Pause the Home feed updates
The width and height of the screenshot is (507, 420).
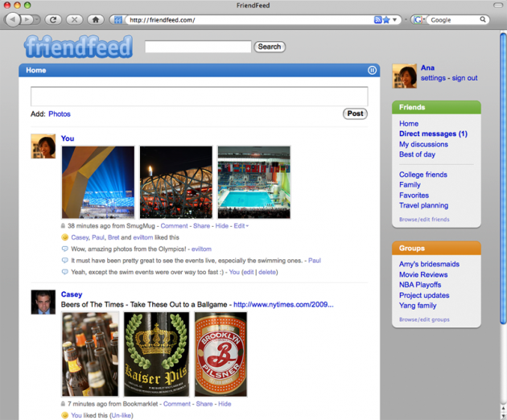pos(372,70)
